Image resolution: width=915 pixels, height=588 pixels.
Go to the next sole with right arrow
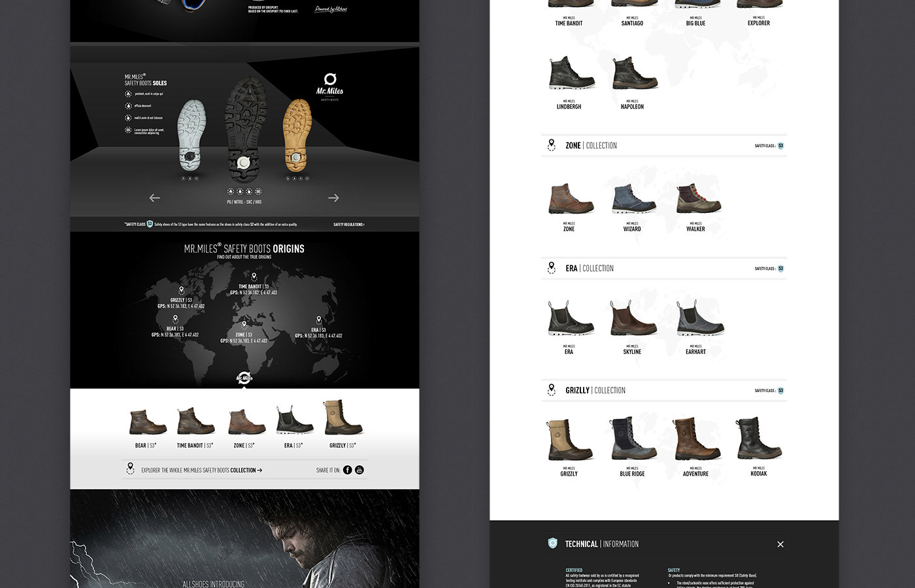click(333, 198)
